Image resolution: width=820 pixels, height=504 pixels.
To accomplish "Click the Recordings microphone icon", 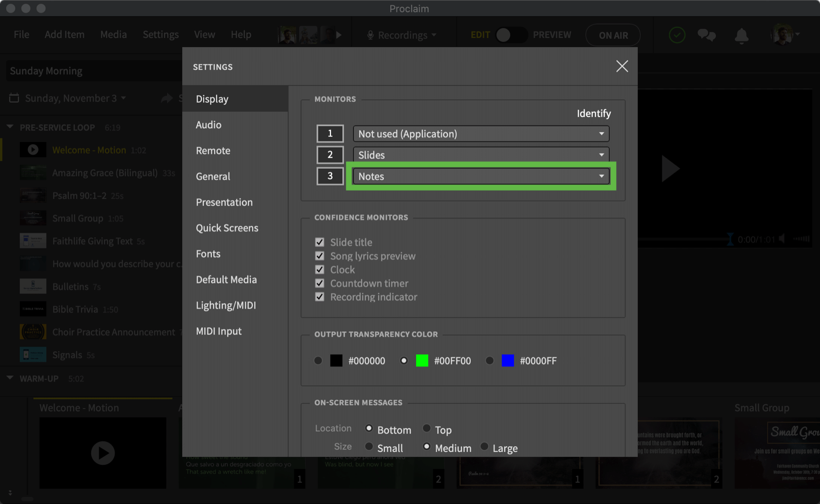I will click(370, 35).
